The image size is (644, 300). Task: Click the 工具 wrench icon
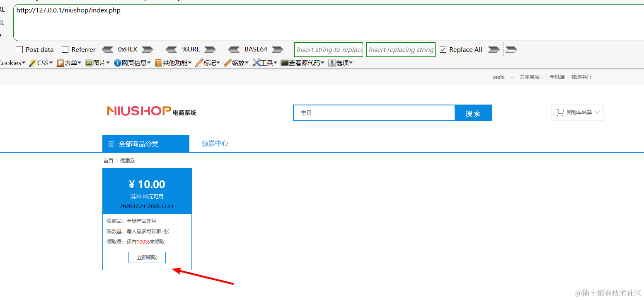pos(256,63)
